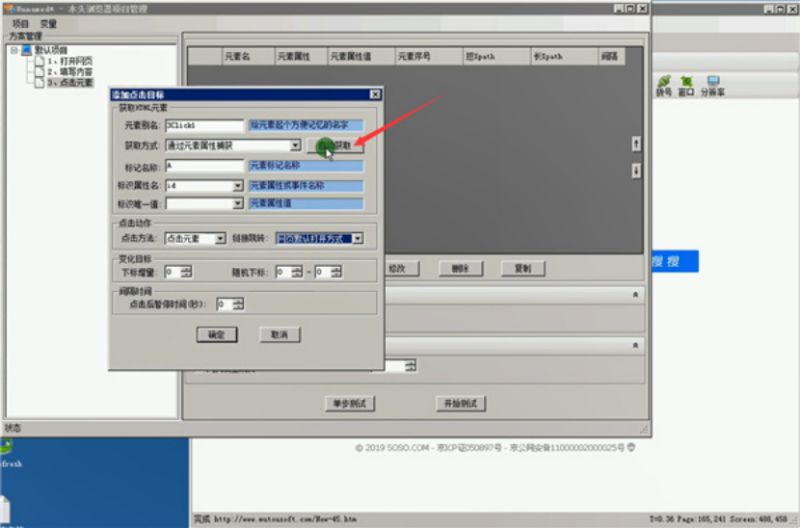800x528 pixels.
Task: Open the 标识唯一值 dropdown
Action: pos(238,204)
